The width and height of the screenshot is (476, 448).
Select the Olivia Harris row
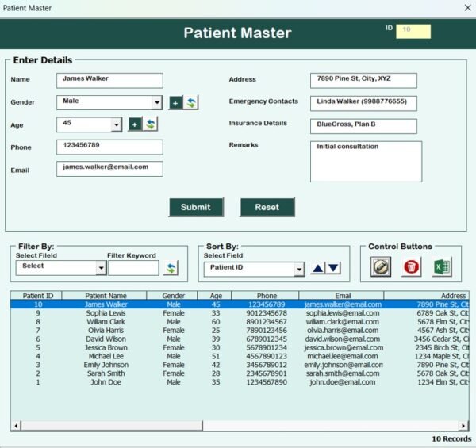coord(240,331)
